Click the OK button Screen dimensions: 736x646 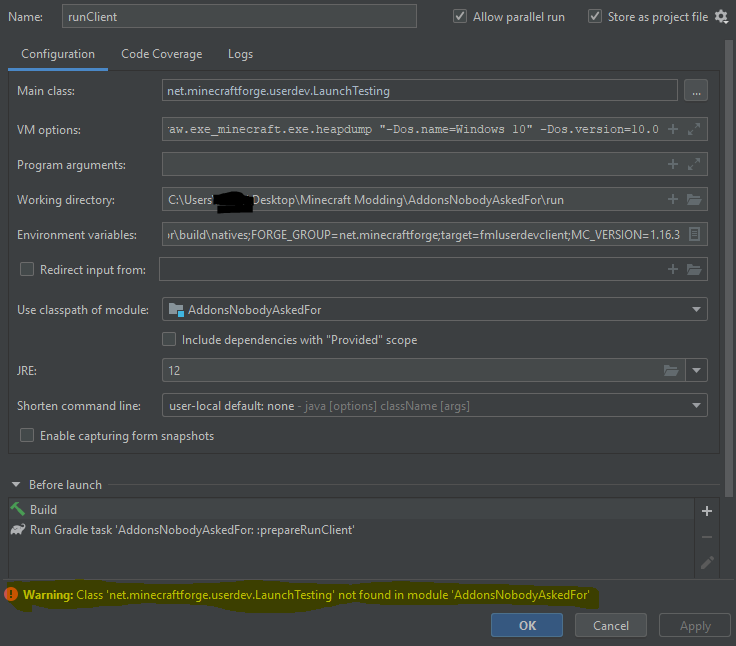pyautogui.click(x=527, y=625)
